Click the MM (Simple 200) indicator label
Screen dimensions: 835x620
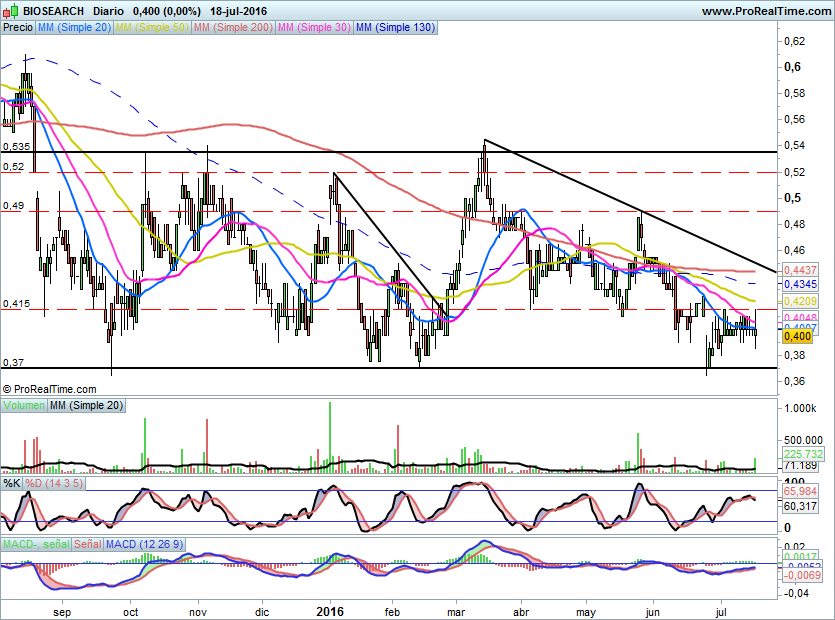tap(232, 28)
